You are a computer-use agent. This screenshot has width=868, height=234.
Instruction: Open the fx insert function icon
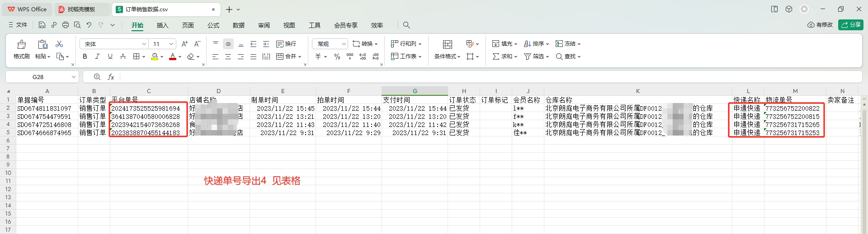[x=111, y=77]
